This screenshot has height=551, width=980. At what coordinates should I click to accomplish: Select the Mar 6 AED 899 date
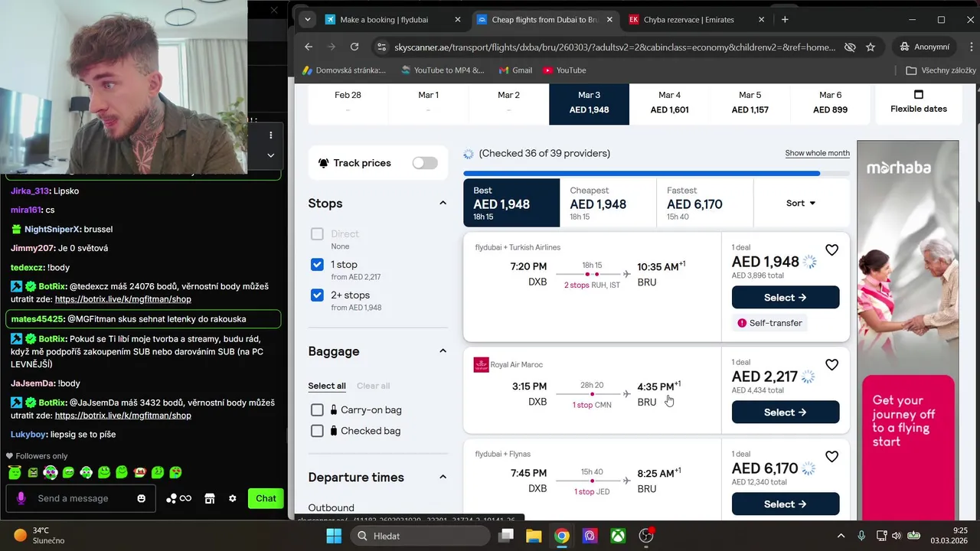pos(830,103)
